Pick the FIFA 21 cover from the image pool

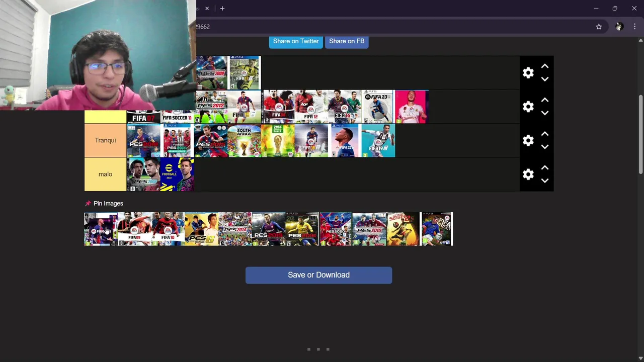(101, 229)
